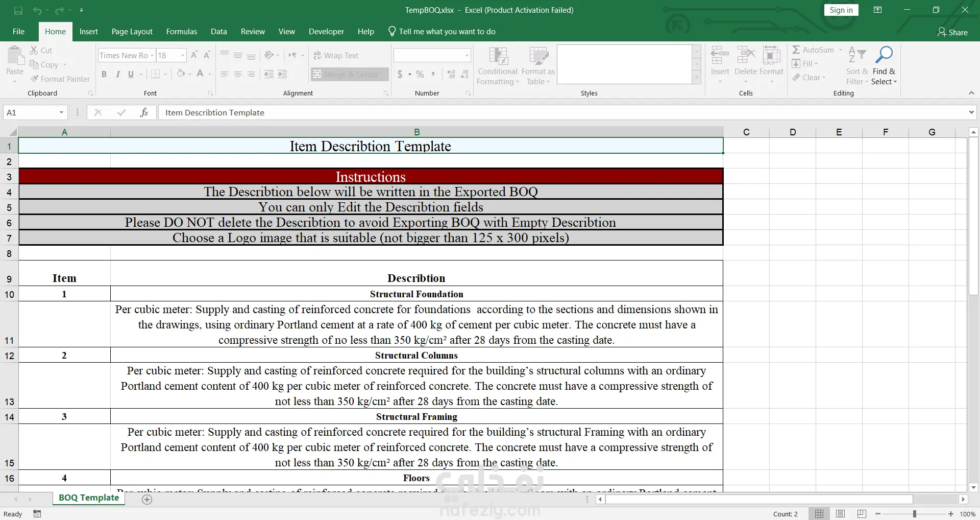Switch to the Page Layout tab
This screenshot has width=980, height=520.
(x=132, y=32)
